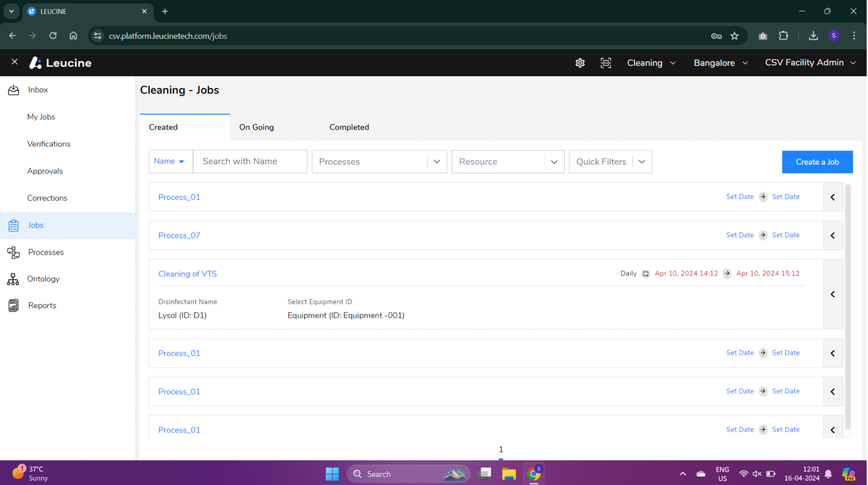Open File Explorer from the taskbar
868x485 pixels.
(509, 474)
